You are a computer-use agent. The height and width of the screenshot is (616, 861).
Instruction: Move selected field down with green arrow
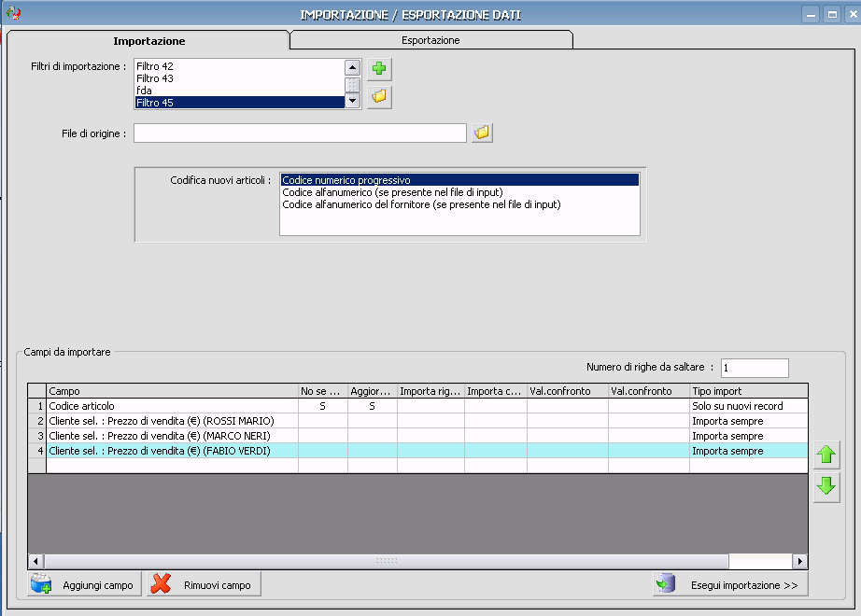pyautogui.click(x=826, y=486)
